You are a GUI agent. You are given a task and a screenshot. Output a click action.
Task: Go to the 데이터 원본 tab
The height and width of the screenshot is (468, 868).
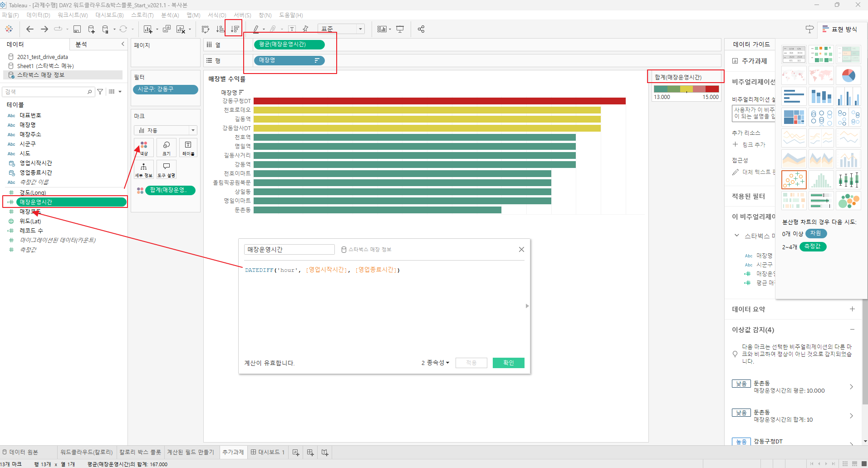tap(20, 452)
